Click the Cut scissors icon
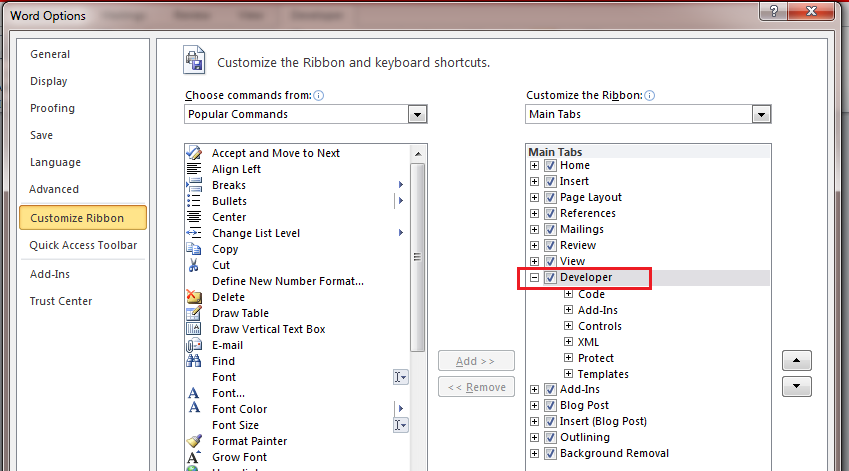 [x=193, y=265]
